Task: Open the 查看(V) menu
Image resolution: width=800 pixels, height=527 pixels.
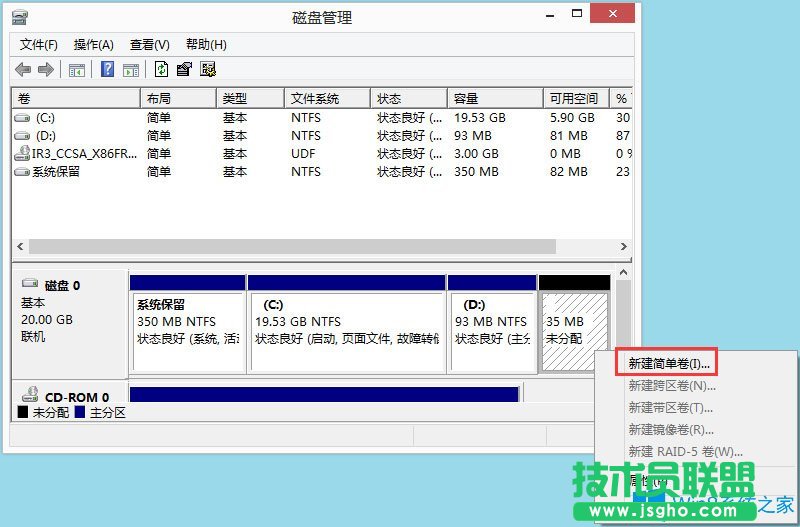Action: tap(149, 45)
